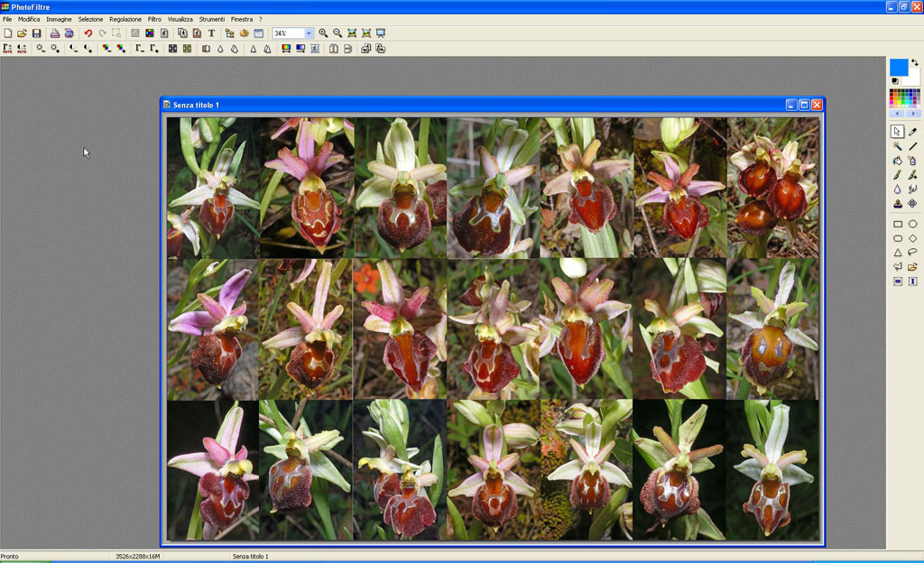Lower gamma with the gamma minus icon
924x563 pixels.
click(139, 49)
